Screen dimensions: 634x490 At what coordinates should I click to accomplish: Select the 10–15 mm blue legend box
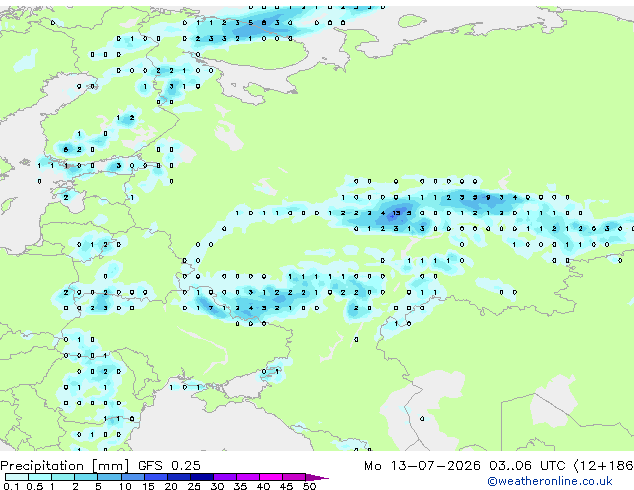[x=132, y=477]
